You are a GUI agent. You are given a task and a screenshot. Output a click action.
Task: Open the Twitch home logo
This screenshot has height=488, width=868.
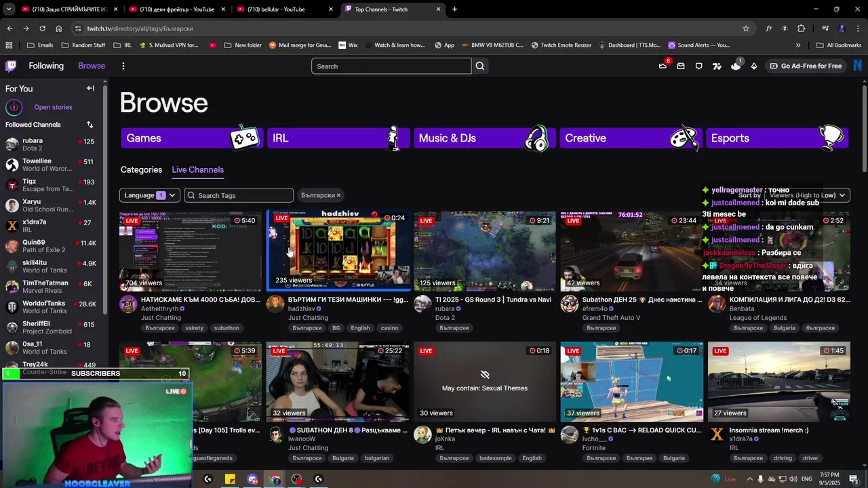11,66
